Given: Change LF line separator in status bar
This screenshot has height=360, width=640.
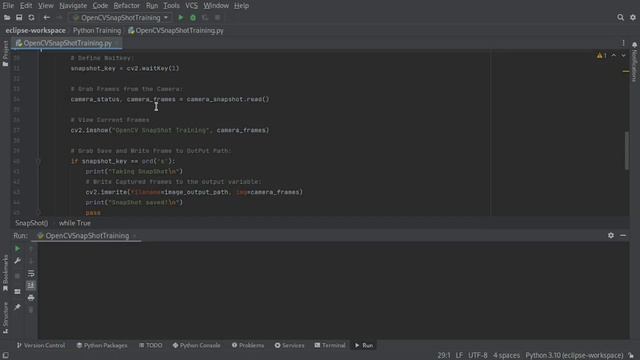Looking at the screenshot, I should 459,356.
